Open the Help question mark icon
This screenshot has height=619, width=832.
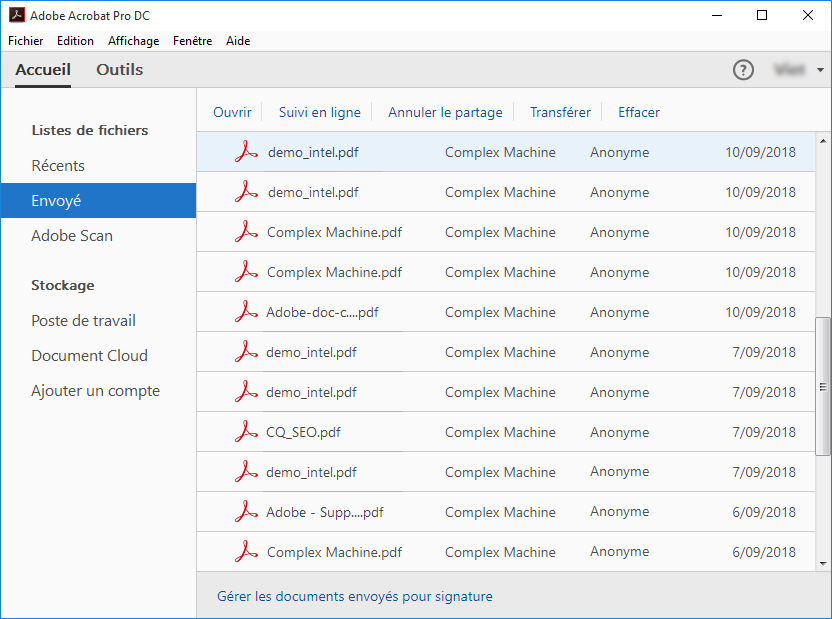point(743,70)
